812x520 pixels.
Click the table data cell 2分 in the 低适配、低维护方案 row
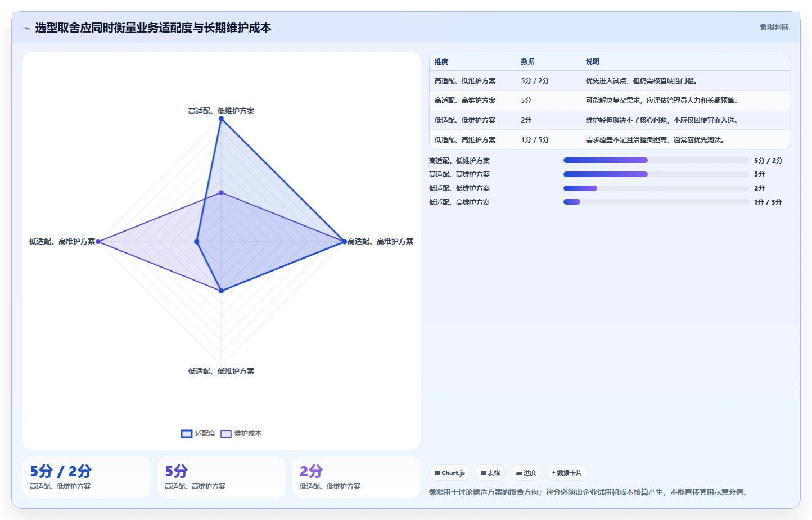pyautogui.click(x=526, y=120)
